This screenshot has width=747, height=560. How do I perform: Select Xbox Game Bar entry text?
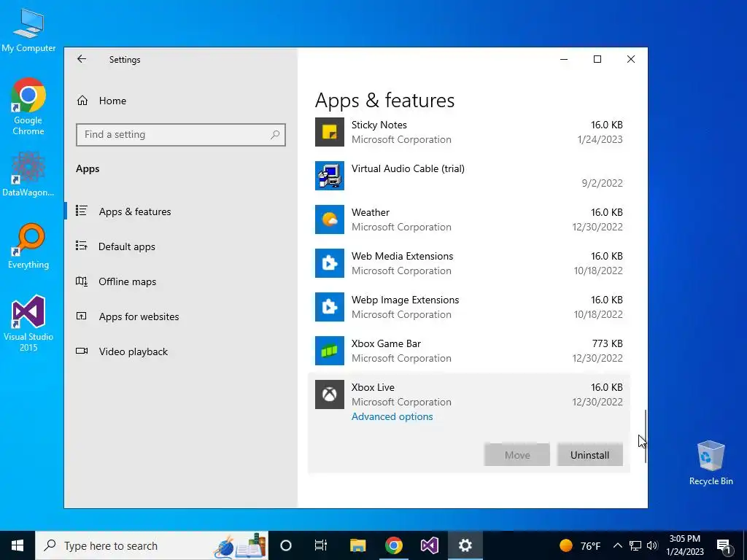click(x=387, y=344)
